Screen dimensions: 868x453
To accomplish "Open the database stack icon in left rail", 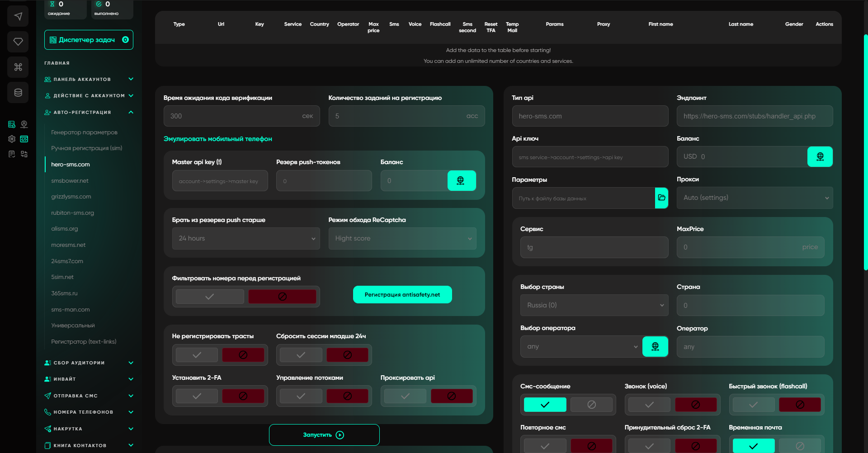I will click(18, 93).
